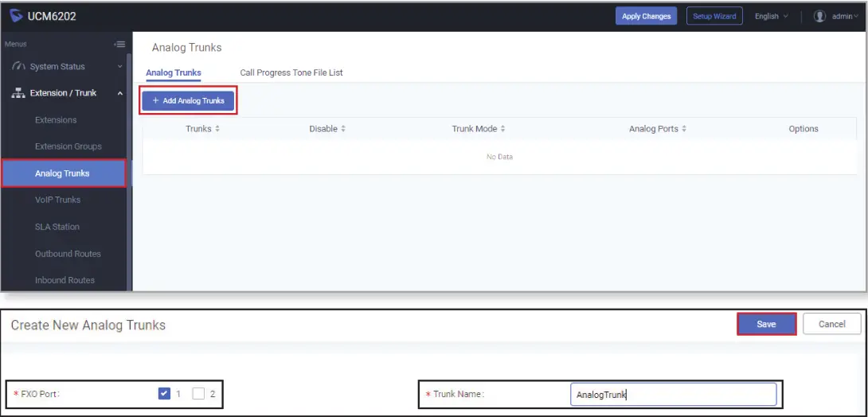
Task: Uncheck FXO Port 1 checkbox
Action: tap(164, 394)
